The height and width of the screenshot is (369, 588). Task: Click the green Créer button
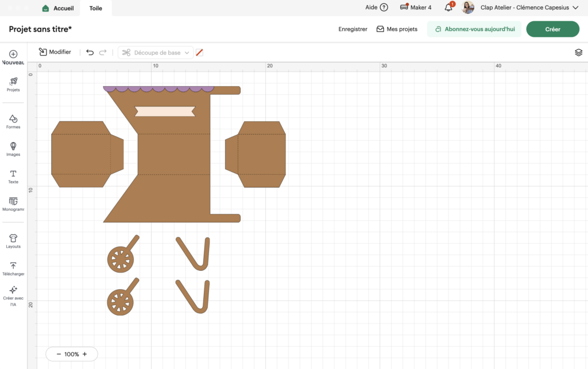tap(552, 29)
